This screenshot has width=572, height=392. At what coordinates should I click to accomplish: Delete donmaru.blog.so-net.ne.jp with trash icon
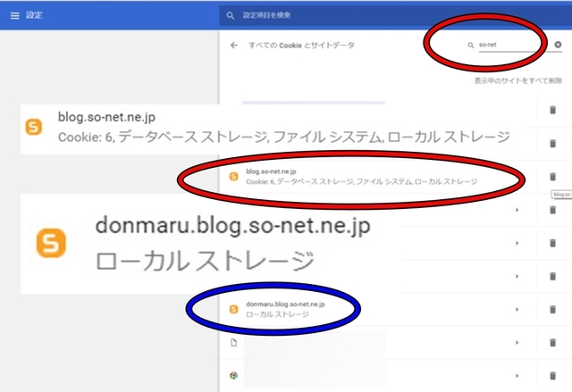[x=552, y=309]
